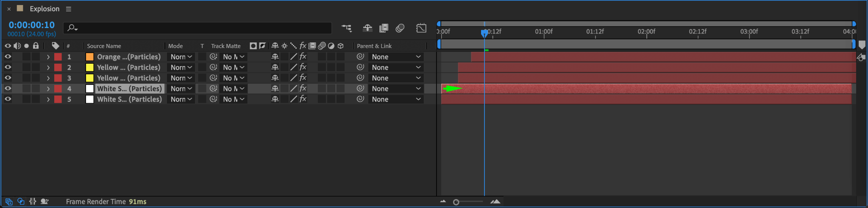
Task: Click the parent pick whip for layer 2
Action: [x=360, y=67]
